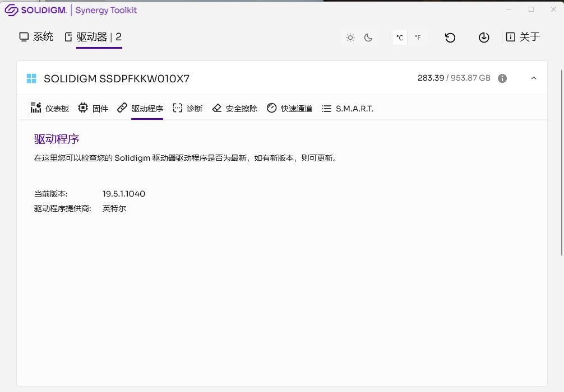Select °C as the temperature unit
Viewport: 564px width, 392px height.
tap(399, 37)
